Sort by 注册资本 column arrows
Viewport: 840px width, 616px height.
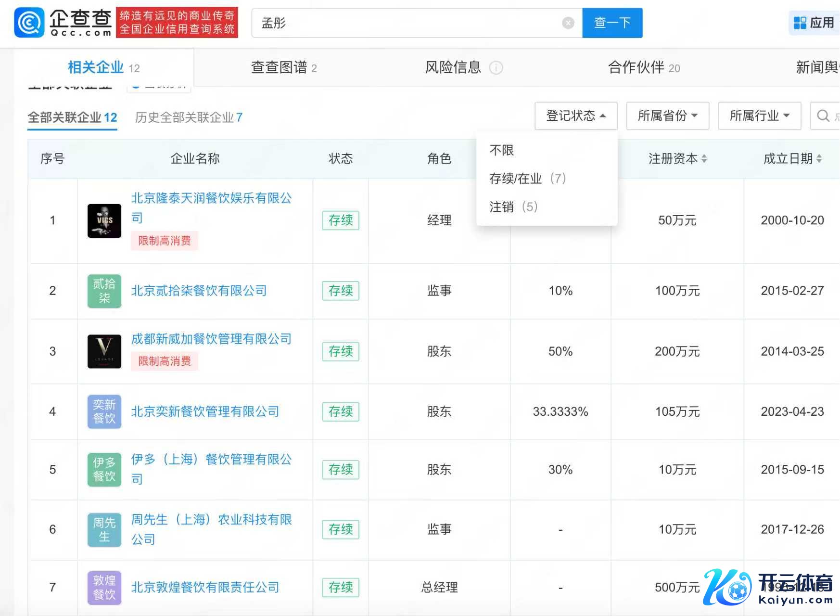click(x=704, y=159)
